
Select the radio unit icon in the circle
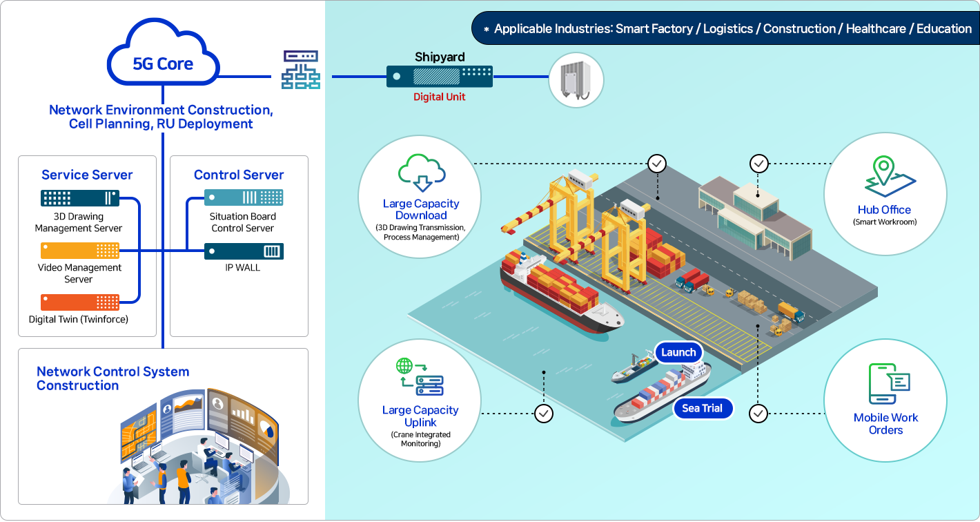point(576,80)
